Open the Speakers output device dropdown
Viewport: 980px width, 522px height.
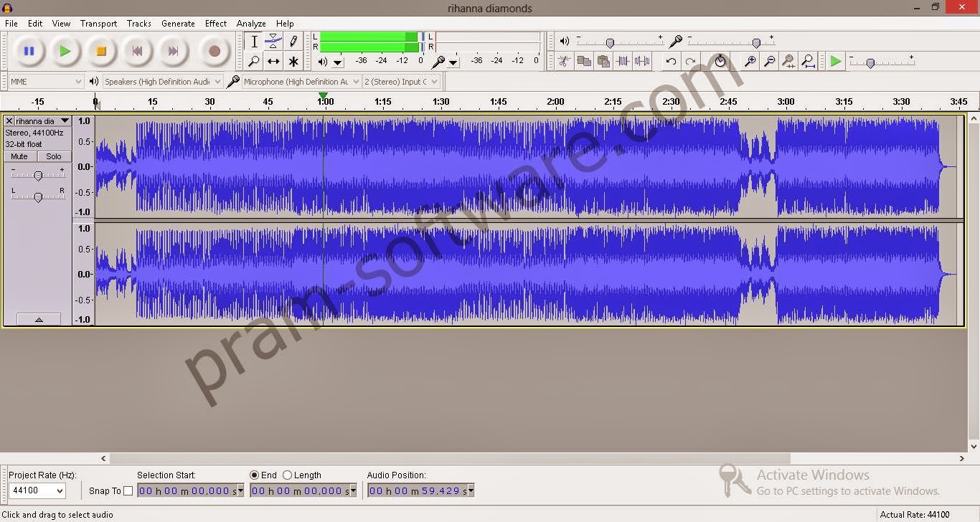163,82
